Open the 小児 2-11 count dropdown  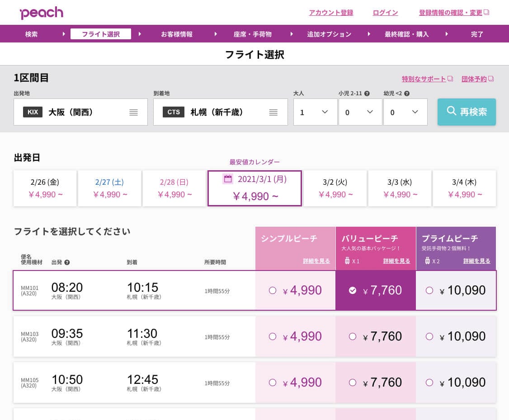pos(360,112)
